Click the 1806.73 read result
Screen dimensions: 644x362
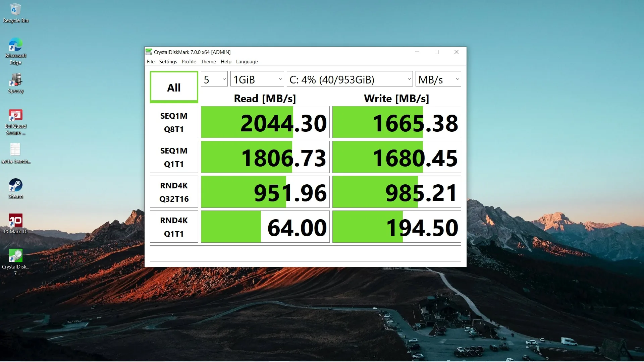click(x=265, y=157)
